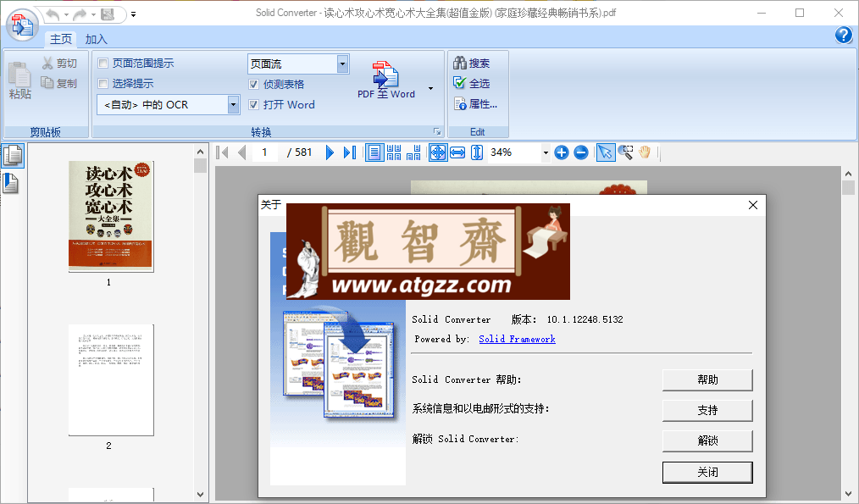The width and height of the screenshot is (859, 504).
Task: Select the marquee zoom magnifier tool
Action: pyautogui.click(x=625, y=152)
